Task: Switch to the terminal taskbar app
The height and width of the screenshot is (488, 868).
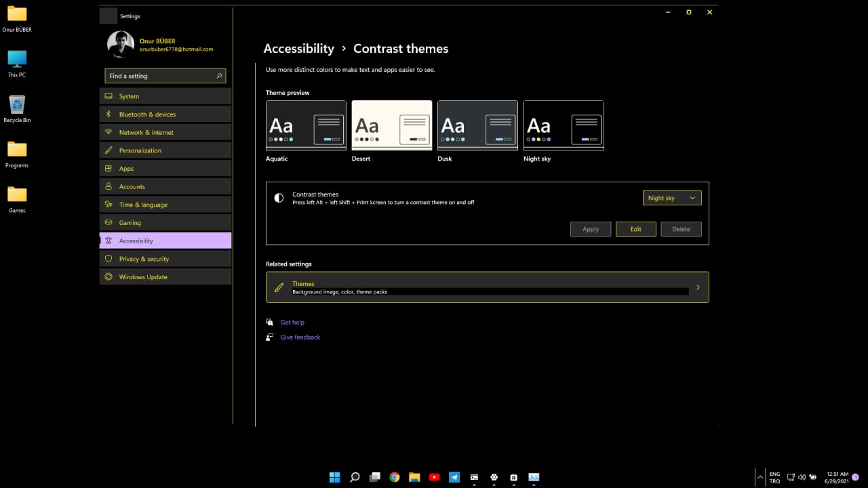Action: click(474, 477)
